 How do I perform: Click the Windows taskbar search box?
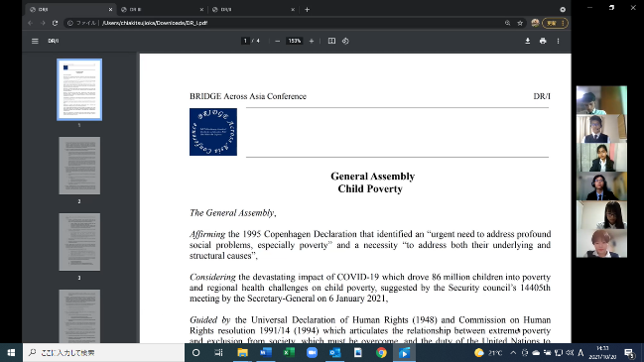pos(103,352)
